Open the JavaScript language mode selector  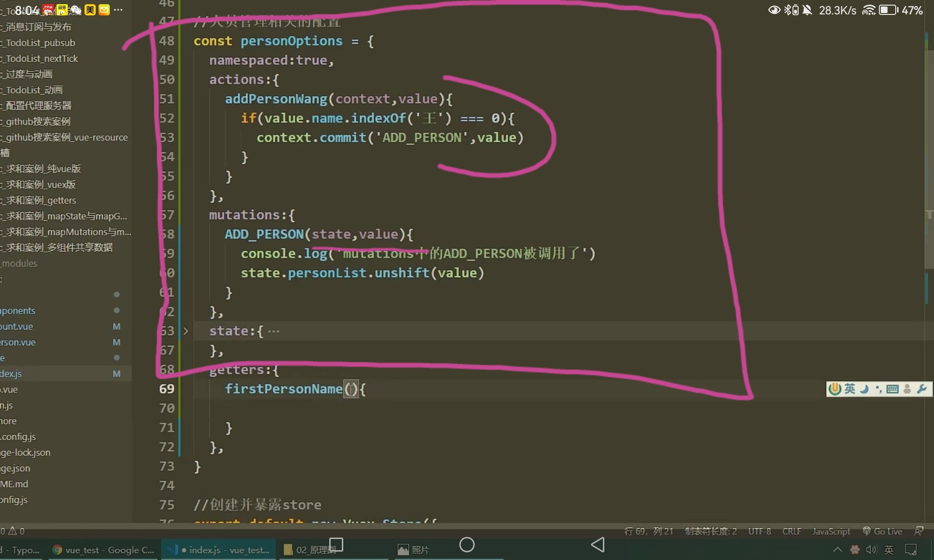831,531
